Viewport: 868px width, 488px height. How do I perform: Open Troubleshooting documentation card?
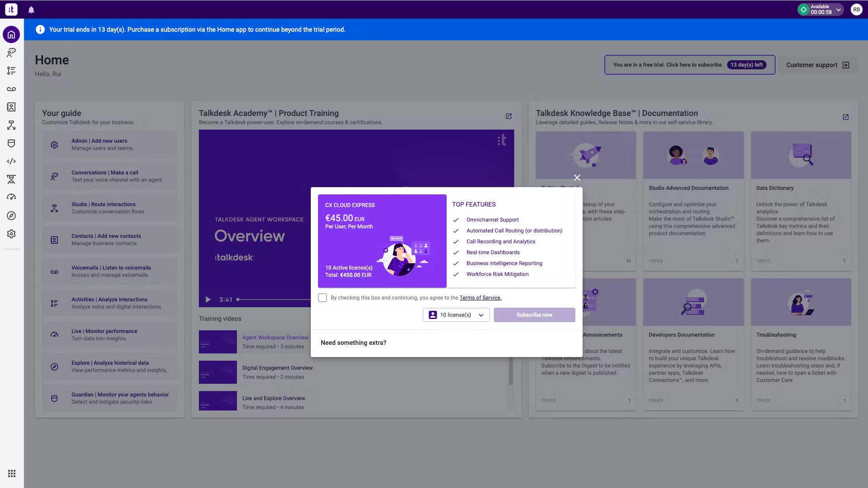(x=801, y=344)
